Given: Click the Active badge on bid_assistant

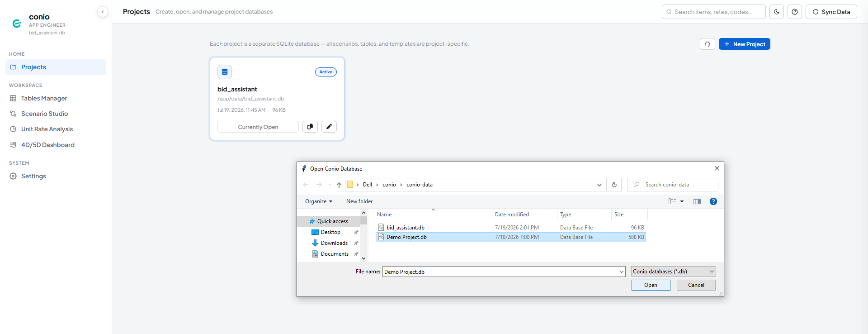Looking at the screenshot, I should (326, 72).
